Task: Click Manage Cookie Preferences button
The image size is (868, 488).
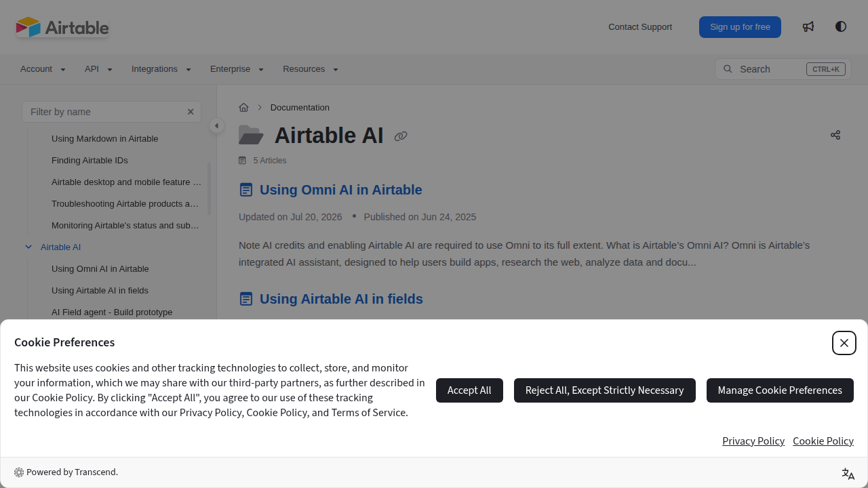Action: pyautogui.click(x=780, y=390)
